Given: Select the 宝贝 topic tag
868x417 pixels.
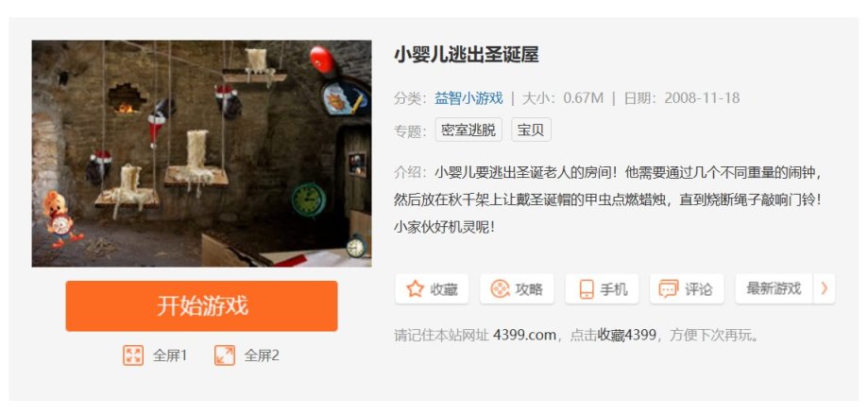Looking at the screenshot, I should click(531, 130).
